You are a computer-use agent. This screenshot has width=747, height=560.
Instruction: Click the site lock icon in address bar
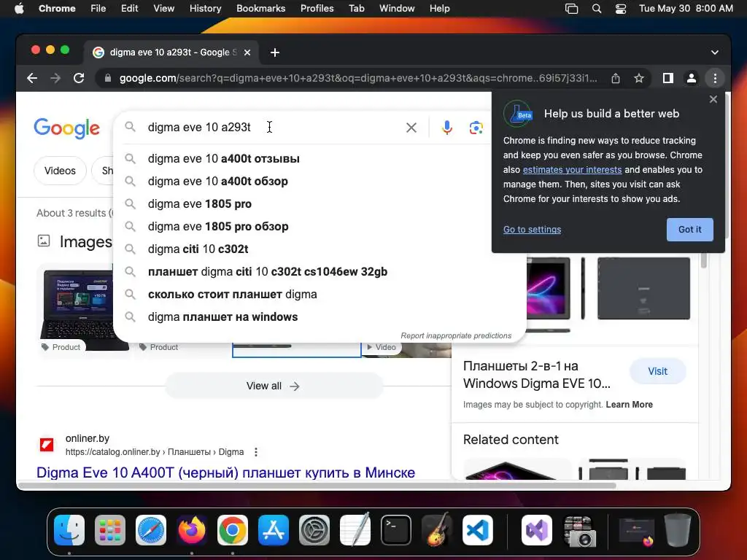click(x=108, y=78)
